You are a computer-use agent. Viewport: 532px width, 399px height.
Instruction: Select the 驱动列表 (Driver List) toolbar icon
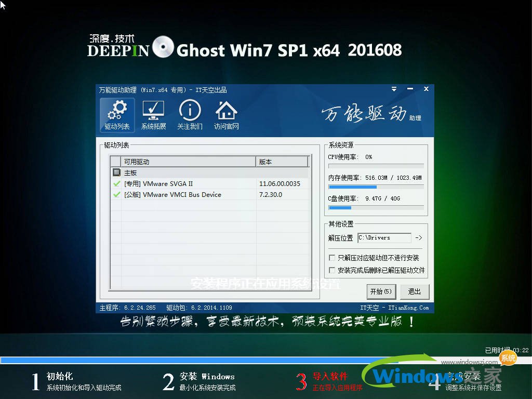(117, 115)
